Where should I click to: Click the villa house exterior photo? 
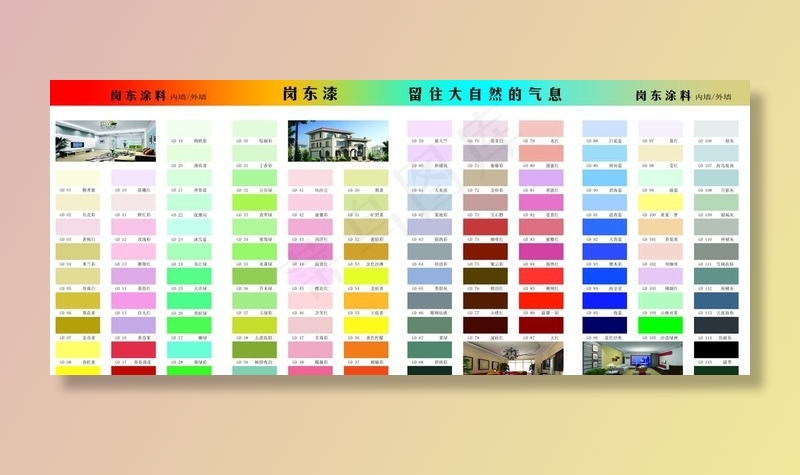338,141
